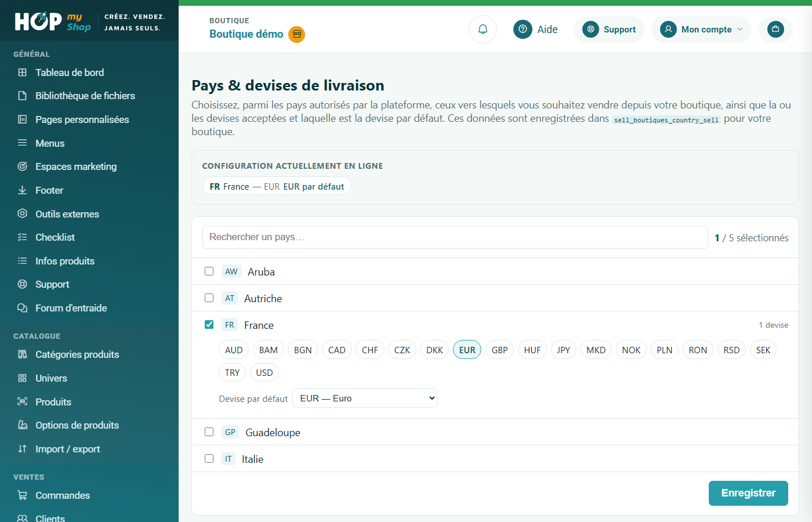This screenshot has height=522, width=812.
Task: Toggle the TRY currency chip
Action: point(233,372)
